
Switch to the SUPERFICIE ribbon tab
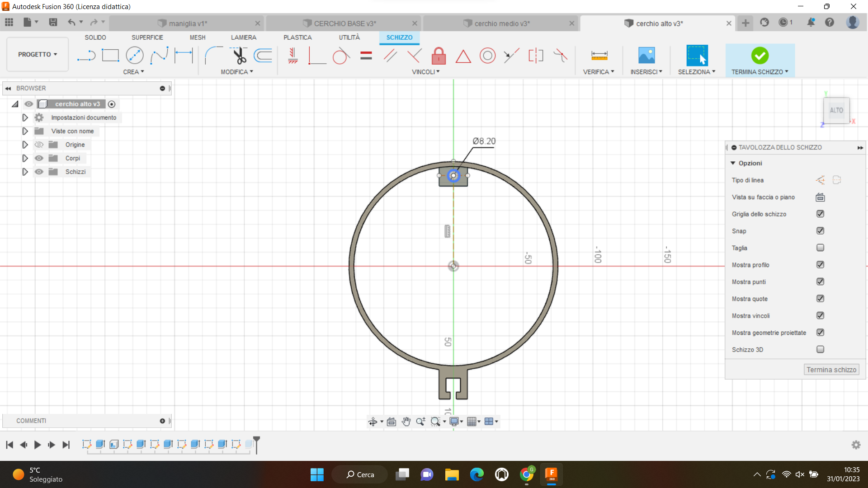pos(147,38)
